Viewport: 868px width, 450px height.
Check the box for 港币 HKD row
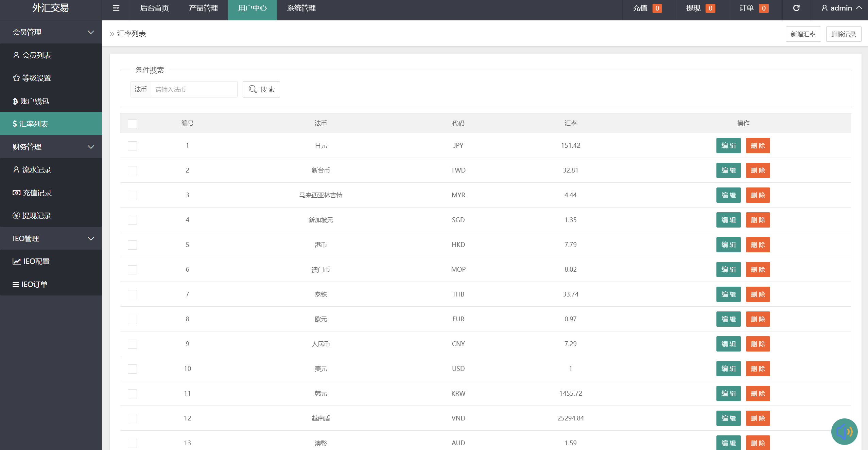click(x=132, y=245)
